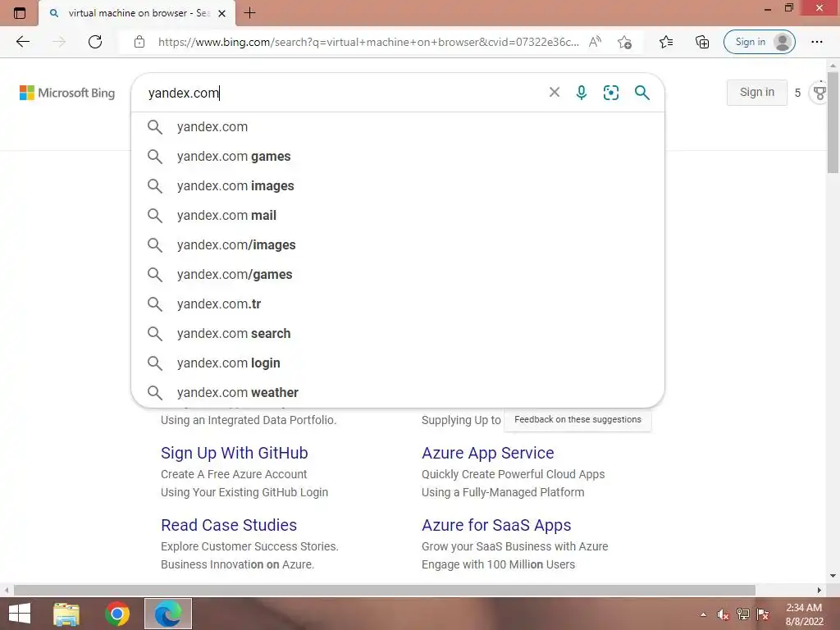This screenshot has width=840, height=630.
Task: Click the grayed Forward arrow
Action: tap(59, 42)
